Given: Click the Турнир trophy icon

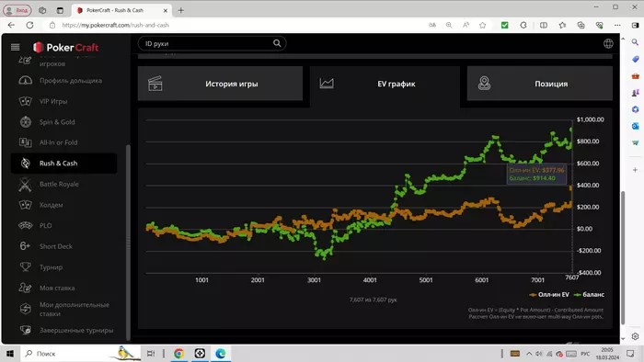Looking at the screenshot, I should (x=25, y=266).
